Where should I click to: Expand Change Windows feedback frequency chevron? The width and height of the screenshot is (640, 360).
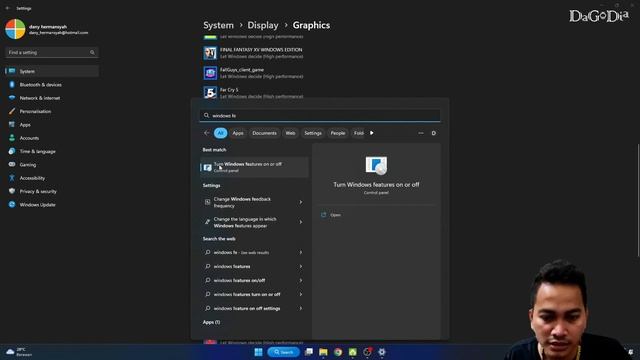coord(301,202)
